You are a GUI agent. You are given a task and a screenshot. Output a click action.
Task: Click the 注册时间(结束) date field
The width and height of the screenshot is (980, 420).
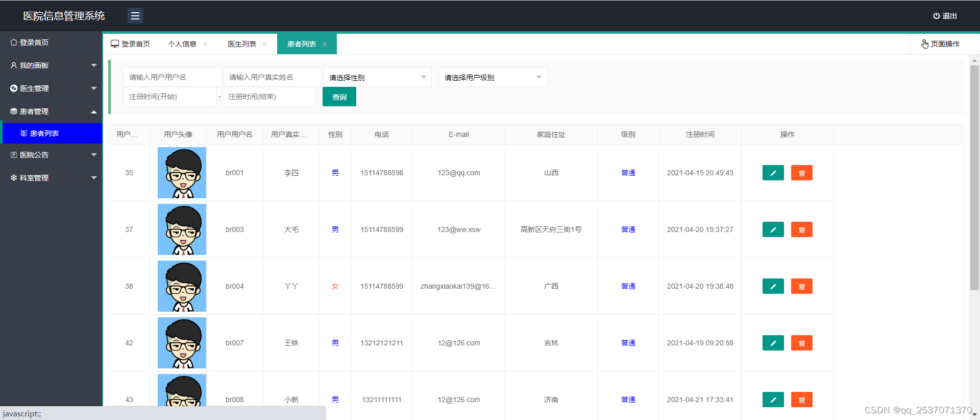click(x=269, y=97)
